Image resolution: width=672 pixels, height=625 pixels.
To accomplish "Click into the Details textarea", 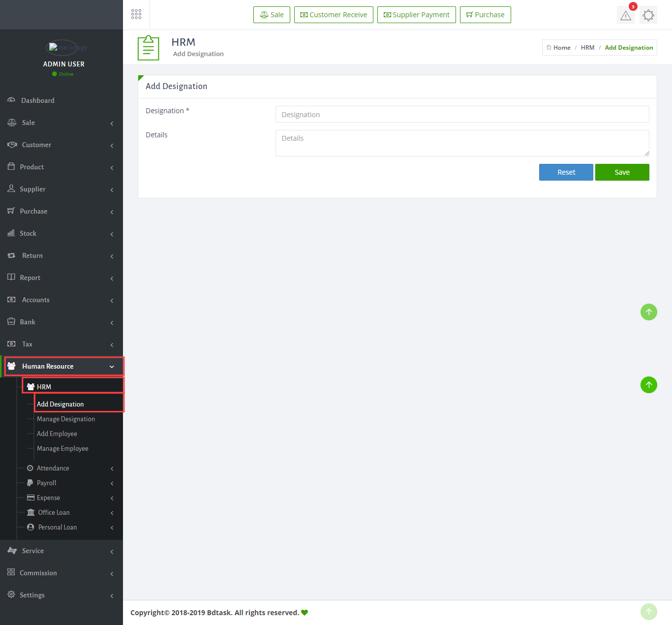I will pyautogui.click(x=462, y=143).
